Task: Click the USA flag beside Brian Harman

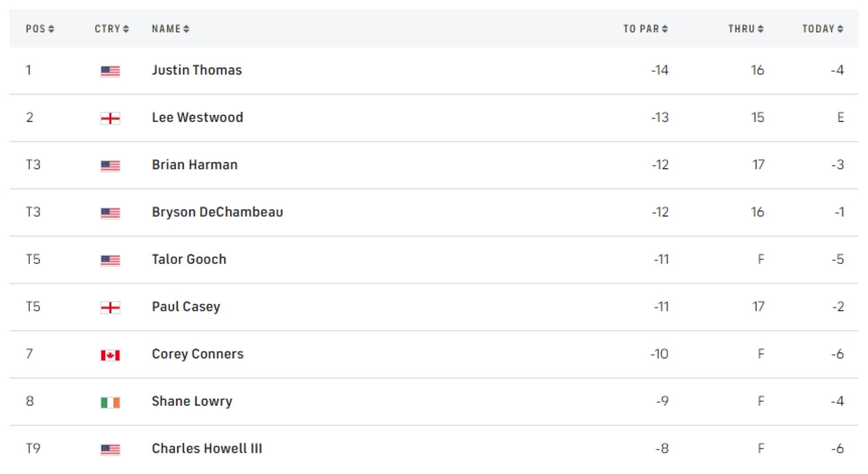Action: tap(110, 166)
